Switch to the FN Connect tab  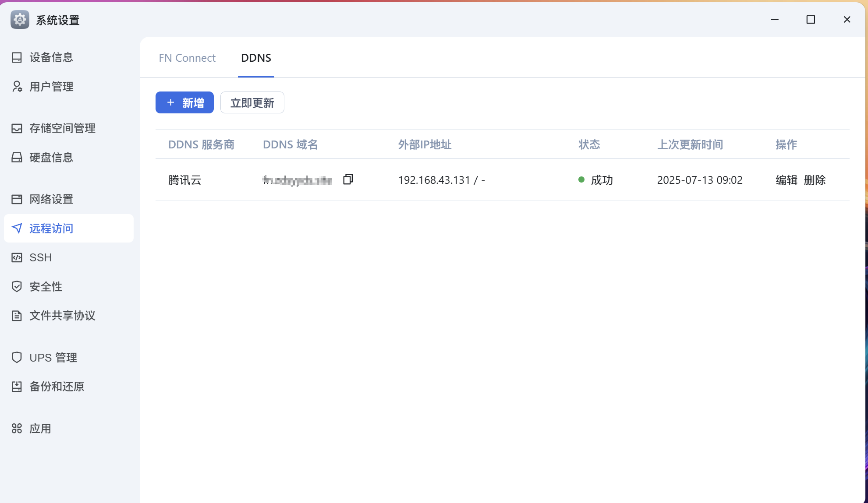click(187, 58)
